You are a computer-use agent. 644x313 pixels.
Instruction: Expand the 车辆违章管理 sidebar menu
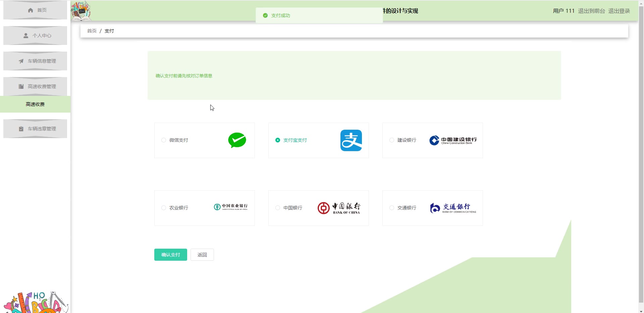tap(35, 129)
